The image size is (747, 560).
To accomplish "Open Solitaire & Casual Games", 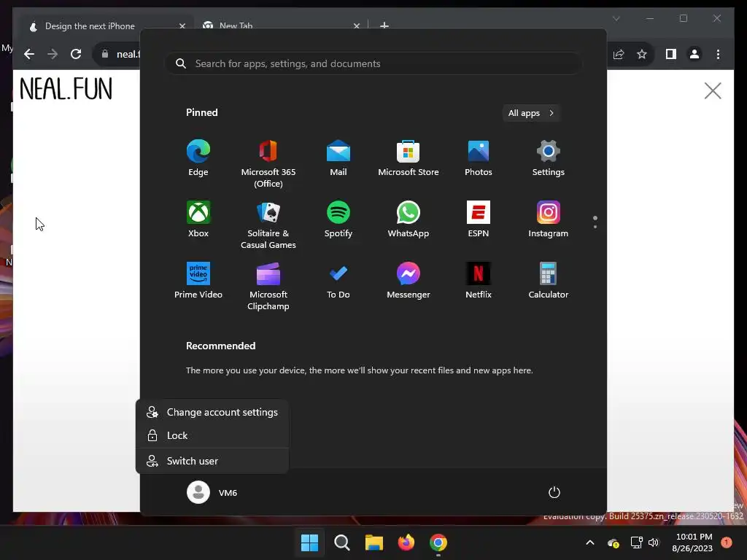I will (x=268, y=225).
